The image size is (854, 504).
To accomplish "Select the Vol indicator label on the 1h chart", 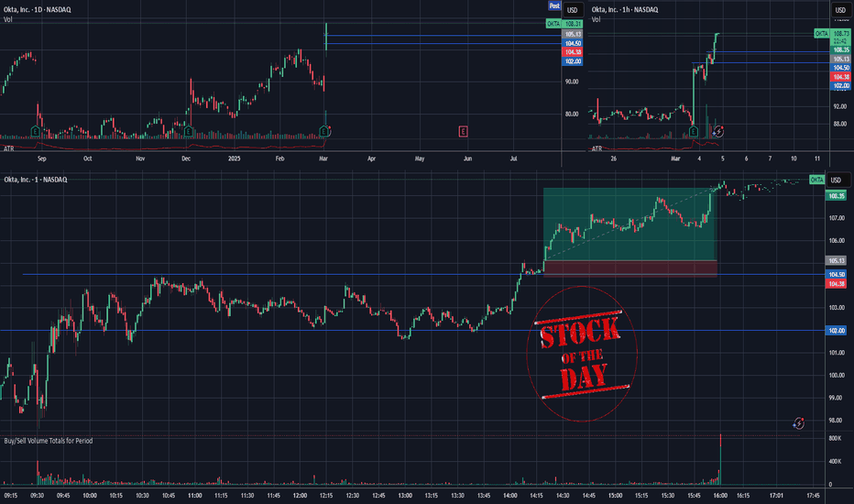I will (x=596, y=19).
